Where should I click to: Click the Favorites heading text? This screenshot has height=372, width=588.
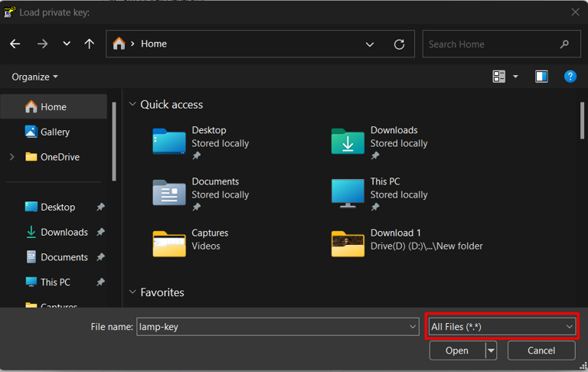coord(162,292)
